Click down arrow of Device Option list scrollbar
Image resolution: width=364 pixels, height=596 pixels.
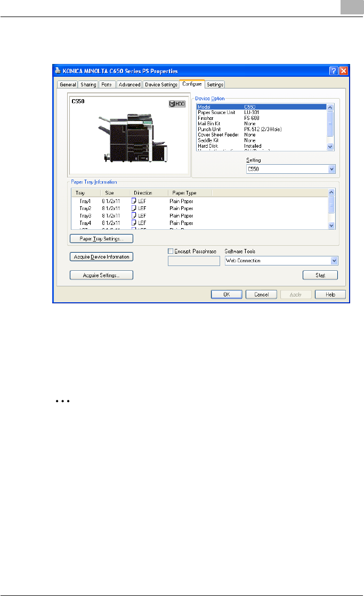(x=330, y=147)
